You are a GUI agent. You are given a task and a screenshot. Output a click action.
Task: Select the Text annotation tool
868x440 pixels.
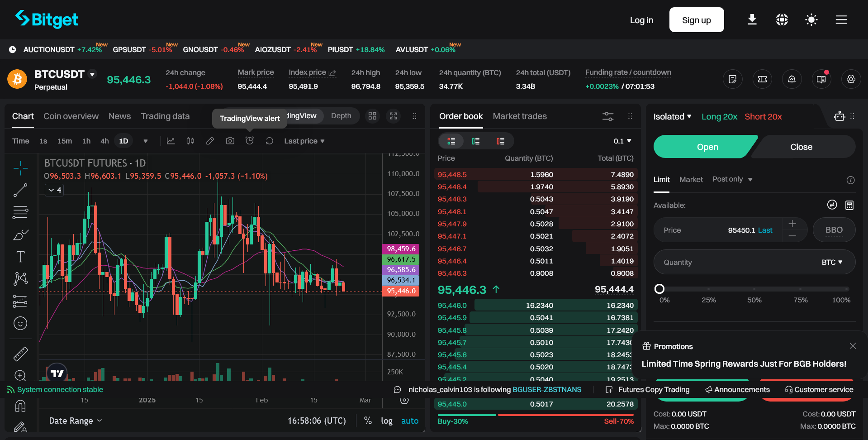20,257
